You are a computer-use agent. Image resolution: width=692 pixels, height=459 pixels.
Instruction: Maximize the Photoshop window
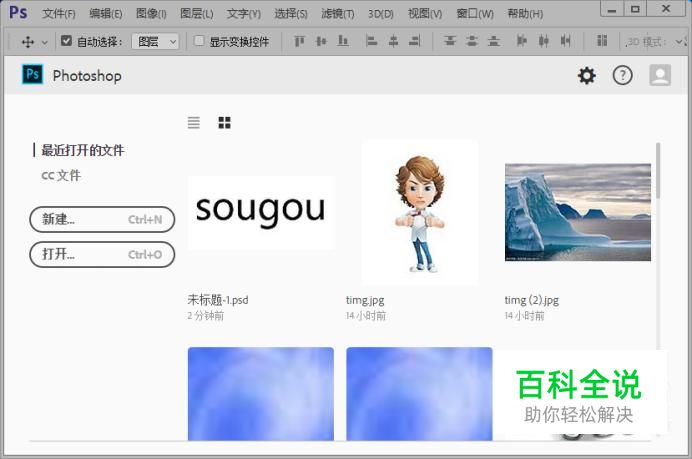[635, 10]
